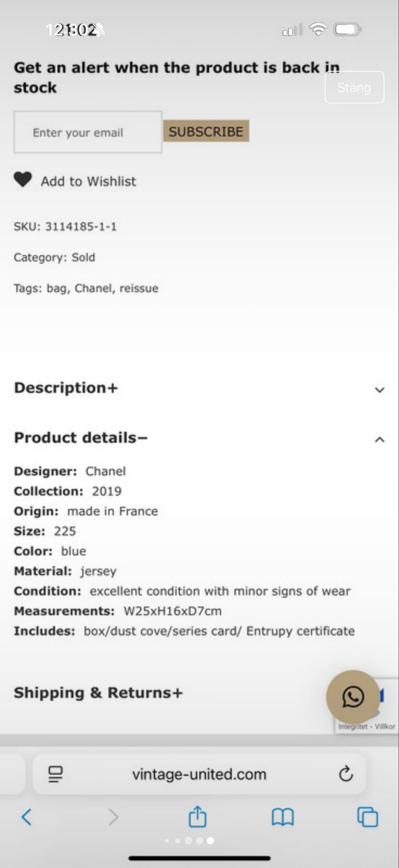Open the Safari tabs overview icon
This screenshot has height=868, width=399.
[368, 817]
